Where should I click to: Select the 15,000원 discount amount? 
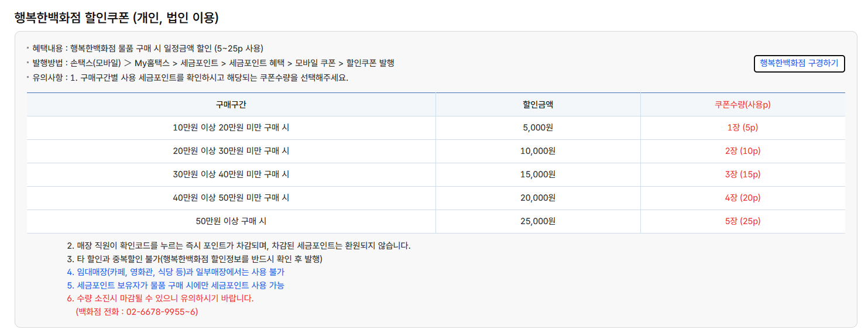point(538,174)
